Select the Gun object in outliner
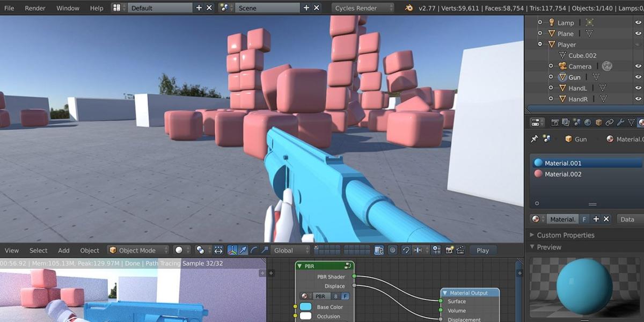 (575, 77)
